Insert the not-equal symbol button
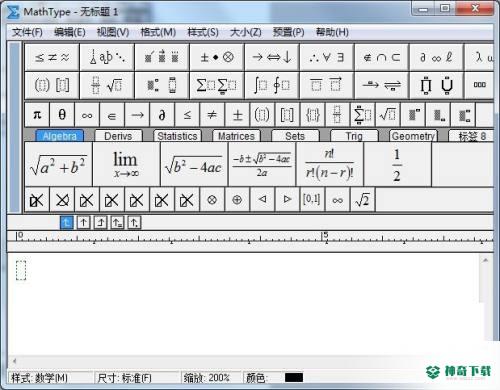This screenshot has width=500, height=390. 212,115
